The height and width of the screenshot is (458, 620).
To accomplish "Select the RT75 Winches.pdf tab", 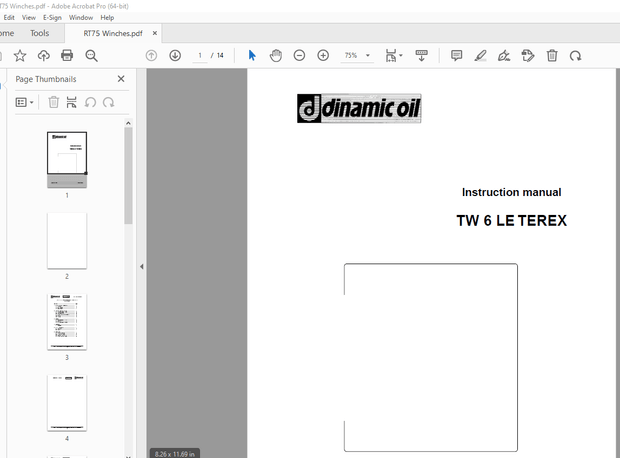I will 113,33.
